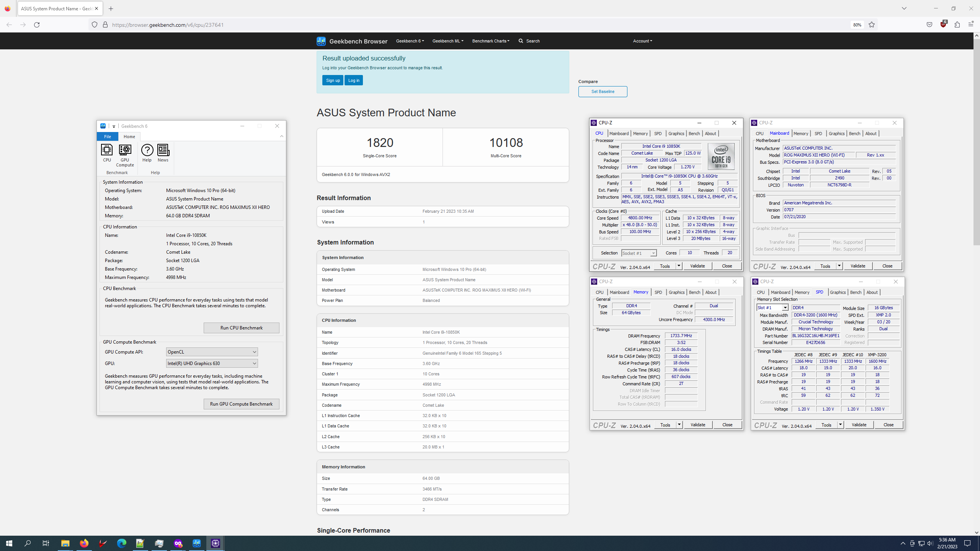This screenshot has height=551, width=980.
Task: Open Task View in the taskbar
Action: point(46,543)
